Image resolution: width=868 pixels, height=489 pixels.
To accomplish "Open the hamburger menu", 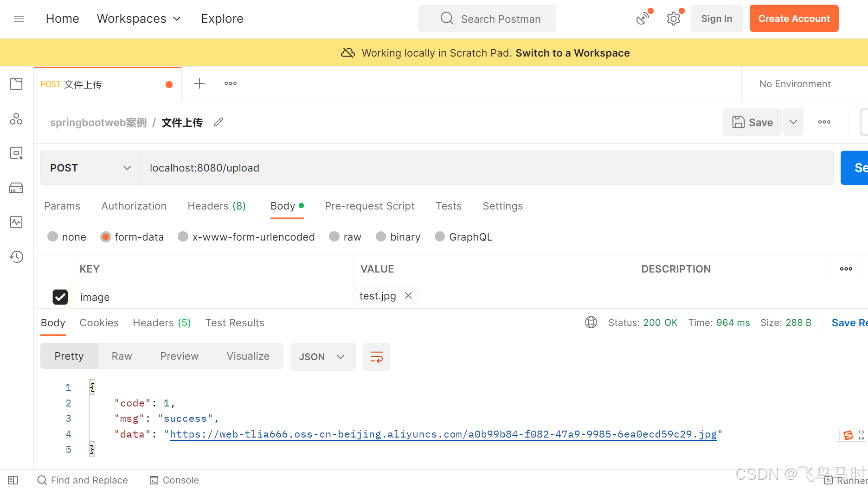I will 19,19.
